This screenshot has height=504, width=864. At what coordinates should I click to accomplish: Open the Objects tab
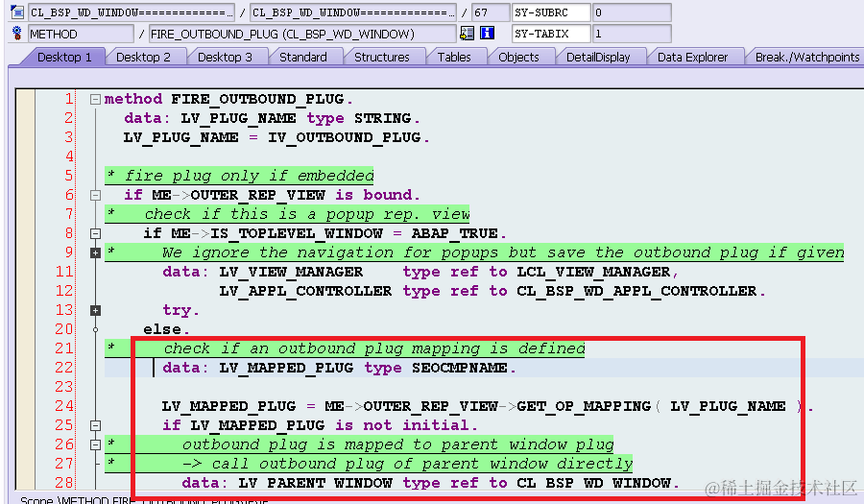coord(518,57)
